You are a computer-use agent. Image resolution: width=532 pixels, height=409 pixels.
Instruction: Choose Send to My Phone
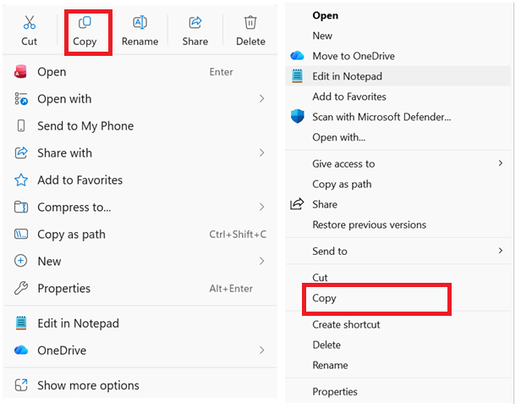pos(140,125)
